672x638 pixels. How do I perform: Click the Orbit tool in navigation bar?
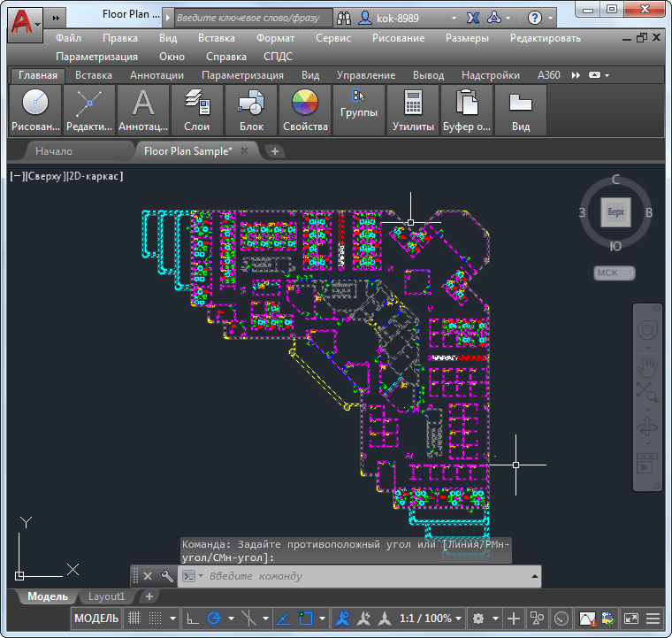point(647,427)
